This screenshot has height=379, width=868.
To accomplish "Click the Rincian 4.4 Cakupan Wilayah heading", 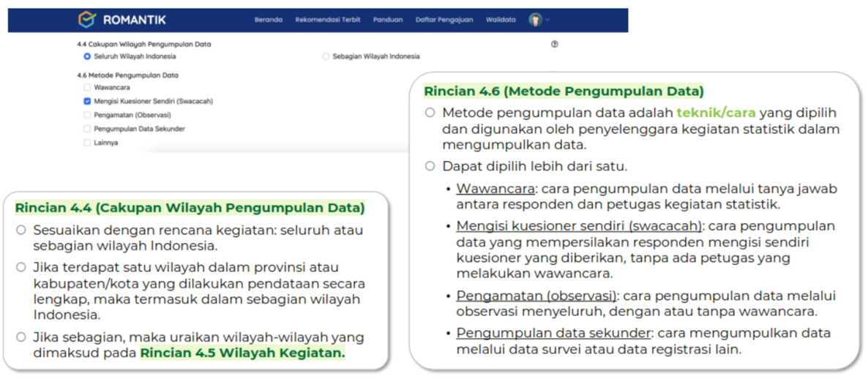I will pyautogui.click(x=190, y=208).
